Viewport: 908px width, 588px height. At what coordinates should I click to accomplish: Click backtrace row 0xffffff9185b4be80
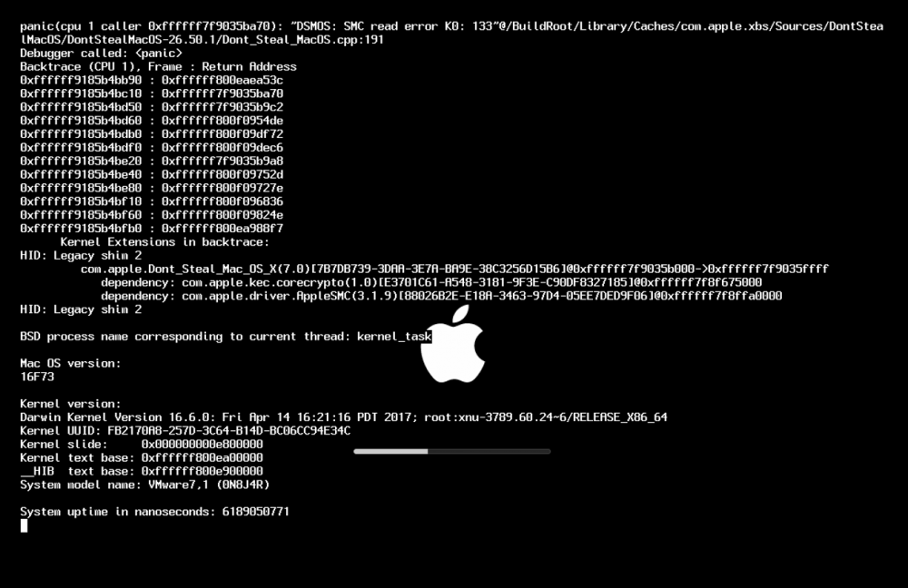pos(152,188)
